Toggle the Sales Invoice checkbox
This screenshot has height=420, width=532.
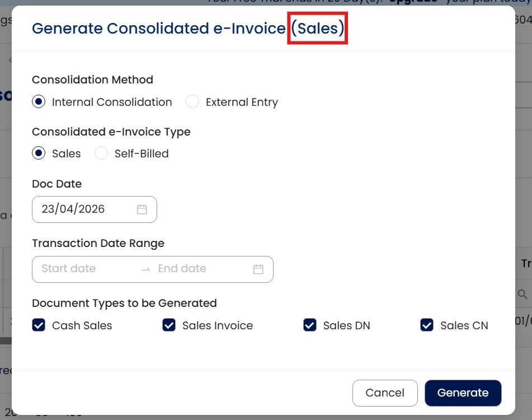pyautogui.click(x=169, y=325)
